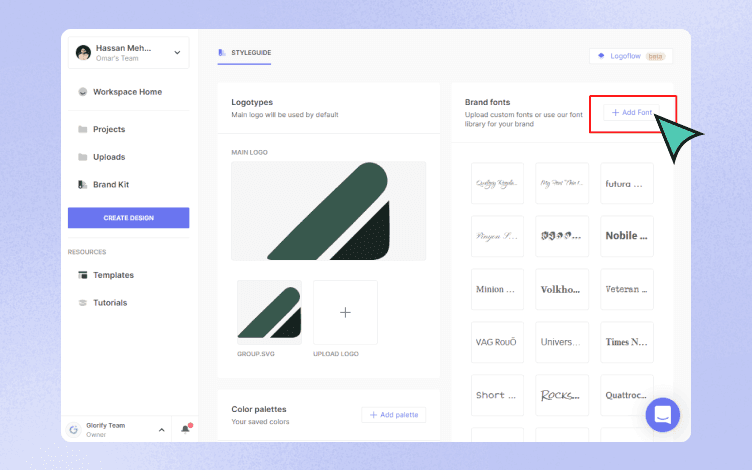
Task: Open Logoflow beta button
Action: tap(631, 56)
